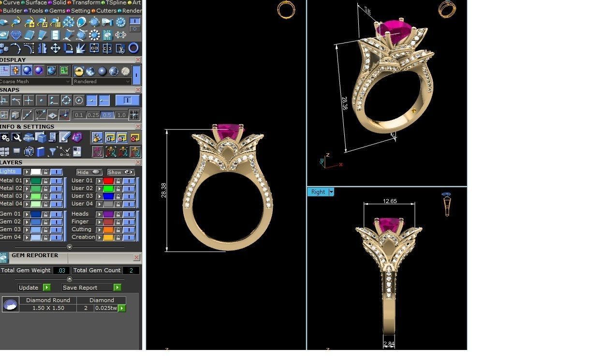Toggle the 45 degree angle snap
The width and height of the screenshot is (616, 364).
pyautogui.click(x=41, y=115)
